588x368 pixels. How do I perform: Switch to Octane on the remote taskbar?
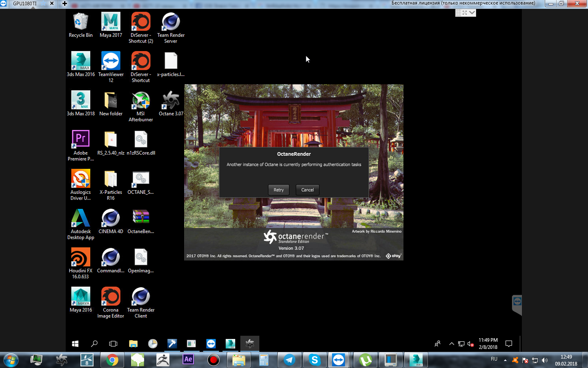[250, 343]
